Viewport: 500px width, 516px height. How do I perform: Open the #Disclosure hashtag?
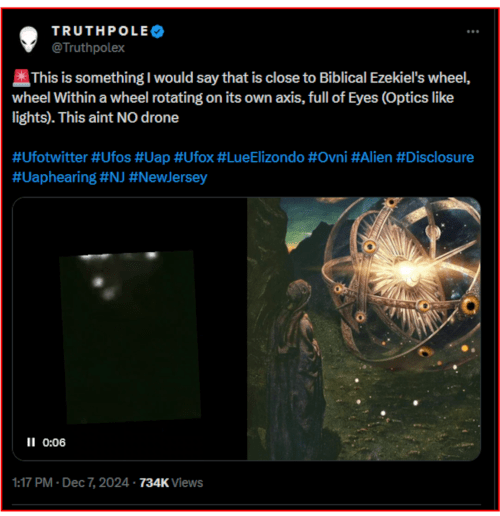tap(435, 157)
